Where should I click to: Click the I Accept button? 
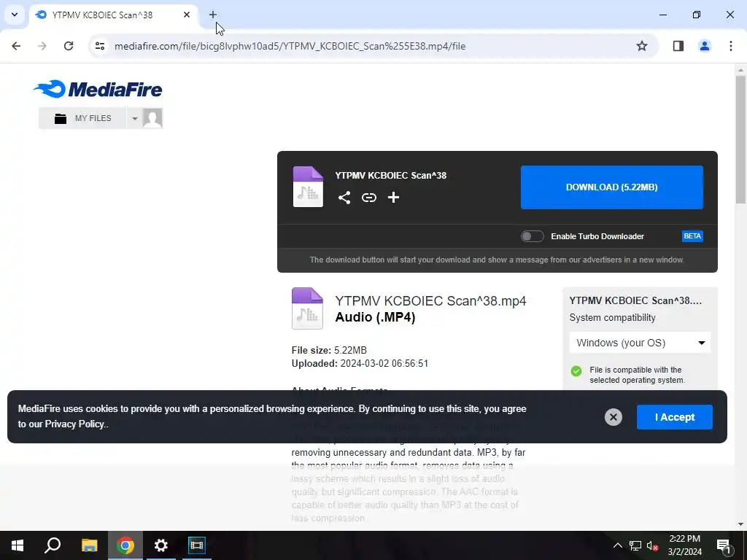675,417
